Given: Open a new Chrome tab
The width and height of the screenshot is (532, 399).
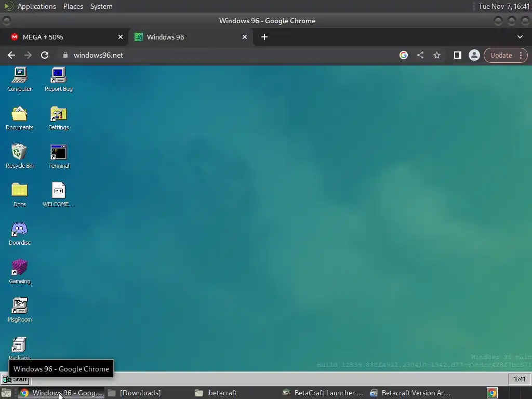Looking at the screenshot, I should click(x=264, y=37).
